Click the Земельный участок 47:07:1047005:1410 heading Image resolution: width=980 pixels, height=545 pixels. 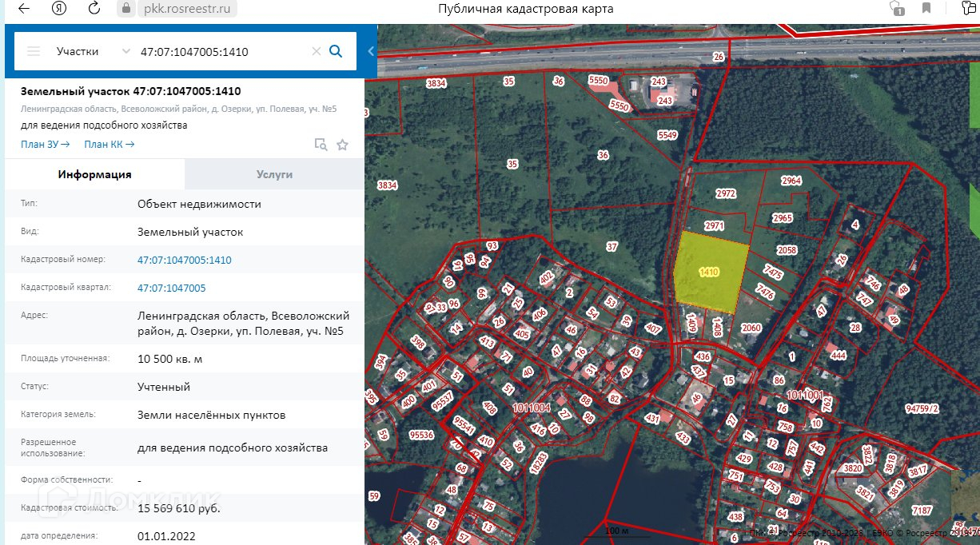tap(131, 91)
